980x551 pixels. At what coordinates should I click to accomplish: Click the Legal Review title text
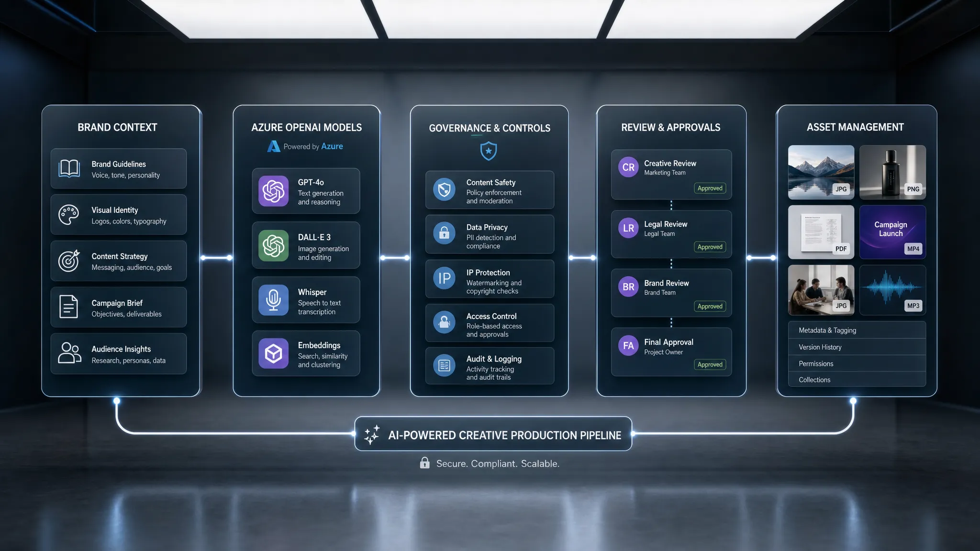[x=666, y=224]
